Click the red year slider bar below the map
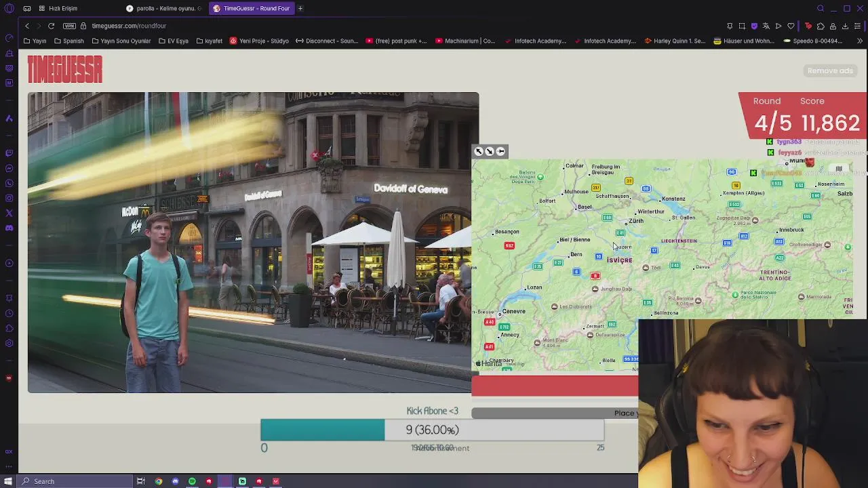 tap(555, 386)
